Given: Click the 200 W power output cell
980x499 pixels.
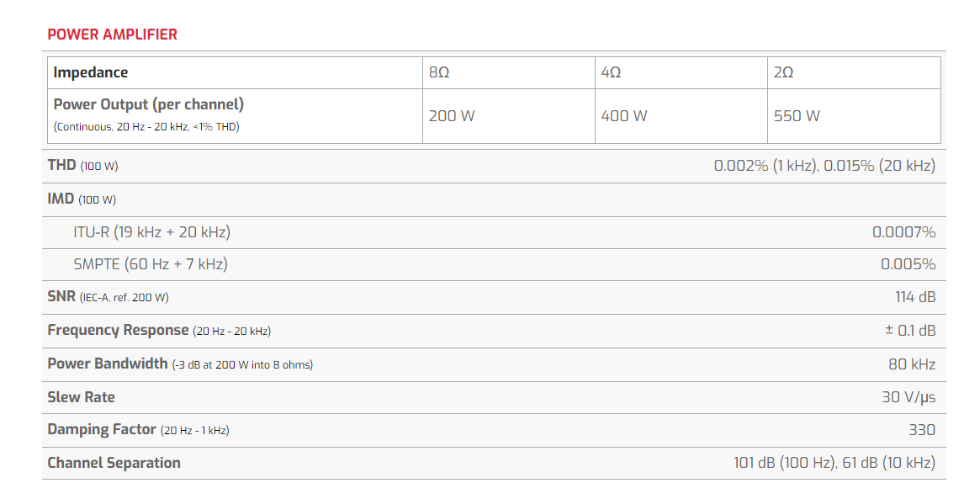Looking at the screenshot, I should click(x=452, y=116).
